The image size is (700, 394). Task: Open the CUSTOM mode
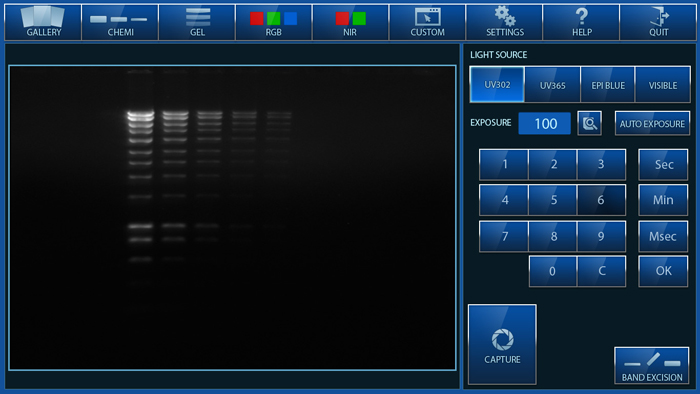(x=427, y=22)
